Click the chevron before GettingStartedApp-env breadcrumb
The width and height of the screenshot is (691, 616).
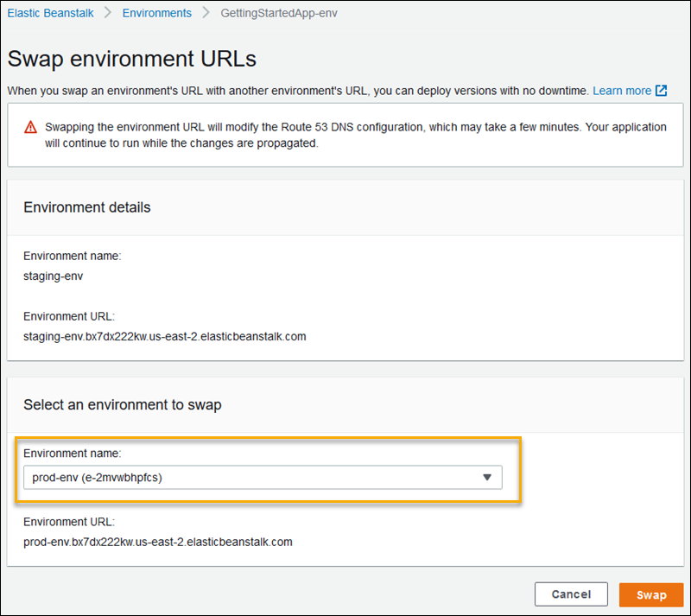pos(205,13)
